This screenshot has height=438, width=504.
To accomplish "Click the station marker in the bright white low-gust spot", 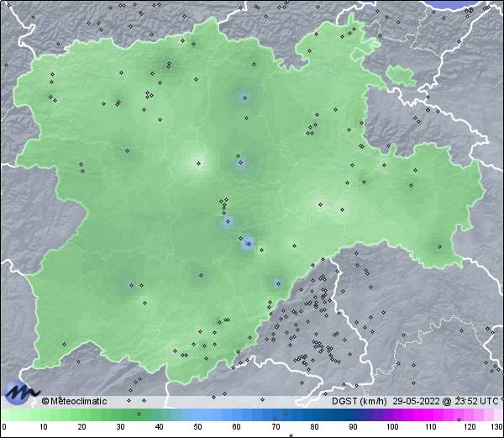I will [x=198, y=163].
